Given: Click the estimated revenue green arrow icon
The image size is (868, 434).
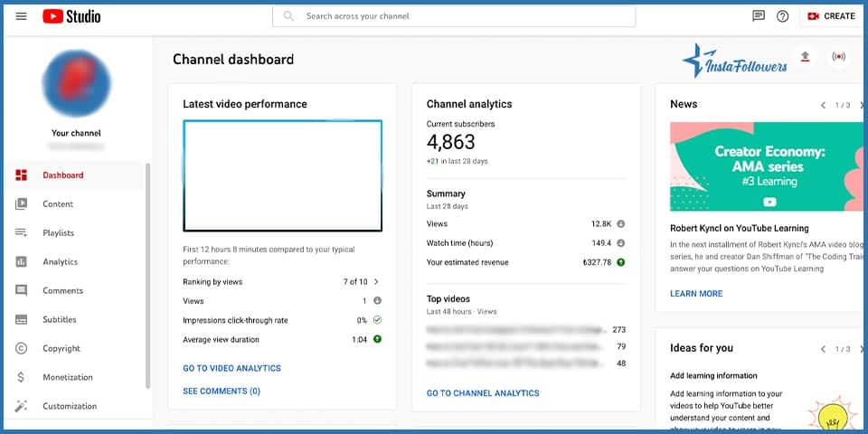Looking at the screenshot, I should click(x=620, y=262).
